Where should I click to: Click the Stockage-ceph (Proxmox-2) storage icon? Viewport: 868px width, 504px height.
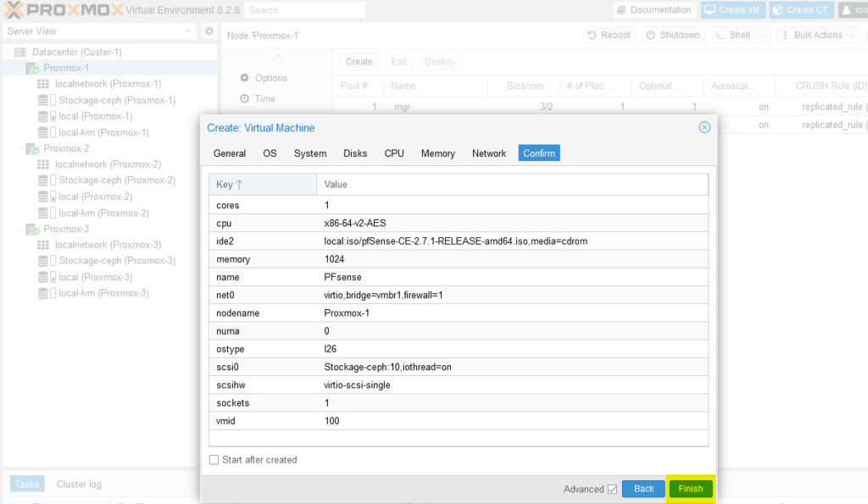pyautogui.click(x=47, y=180)
